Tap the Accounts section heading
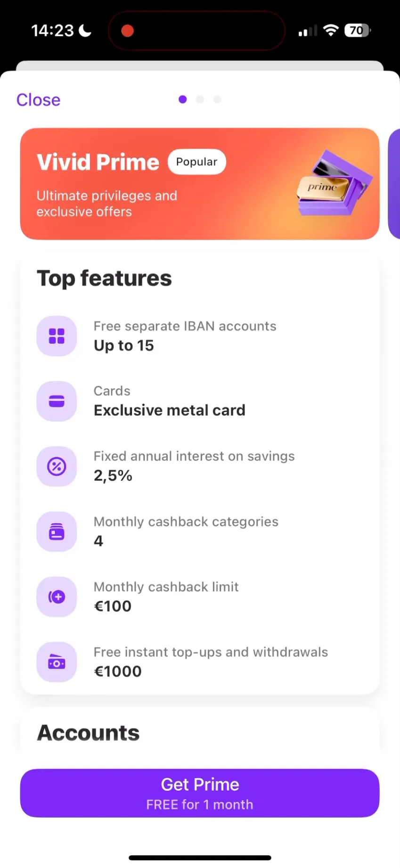 89,733
